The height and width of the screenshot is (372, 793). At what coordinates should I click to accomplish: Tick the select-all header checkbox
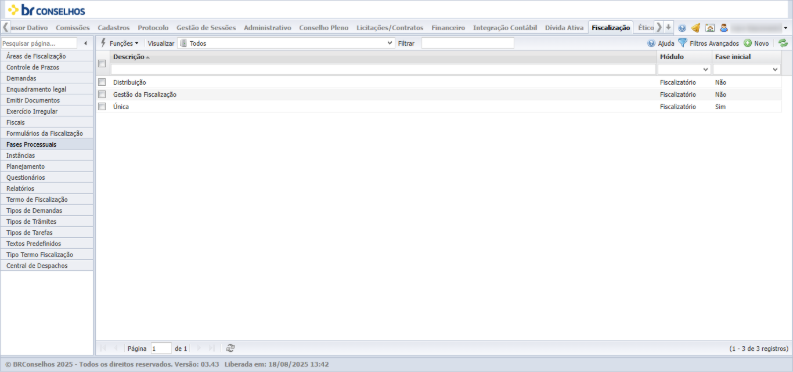point(102,63)
